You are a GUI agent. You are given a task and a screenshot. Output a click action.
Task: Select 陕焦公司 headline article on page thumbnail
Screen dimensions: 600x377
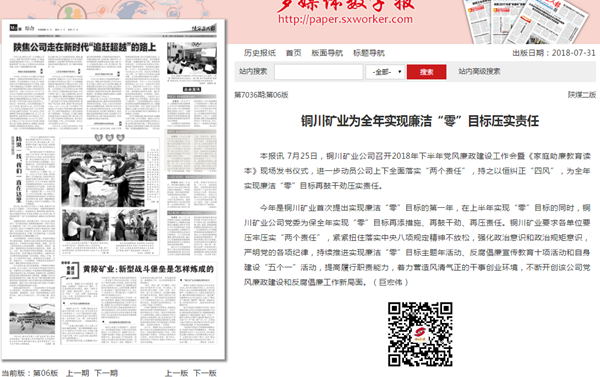click(x=85, y=47)
